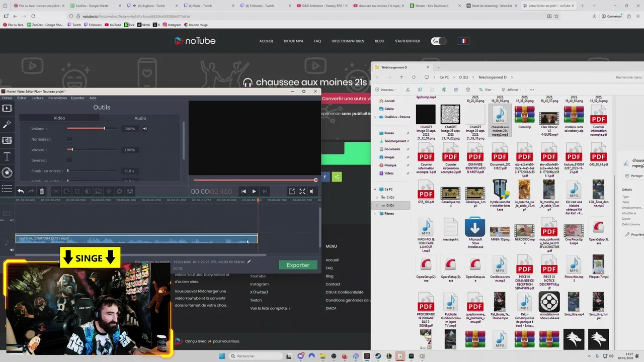Toggle mute on the audio track
This screenshot has width=644, height=362.
coord(12,250)
